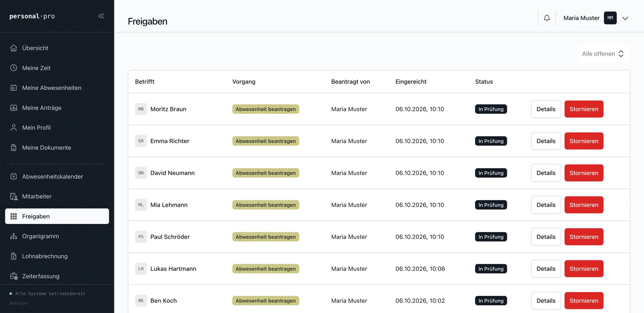
Task: Click the personal·pro logo
Action: [x=32, y=16]
